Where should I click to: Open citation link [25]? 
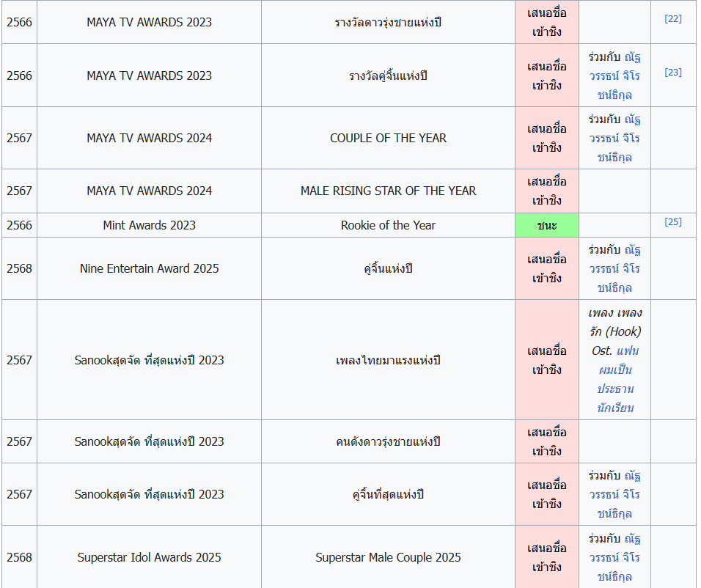point(673,222)
